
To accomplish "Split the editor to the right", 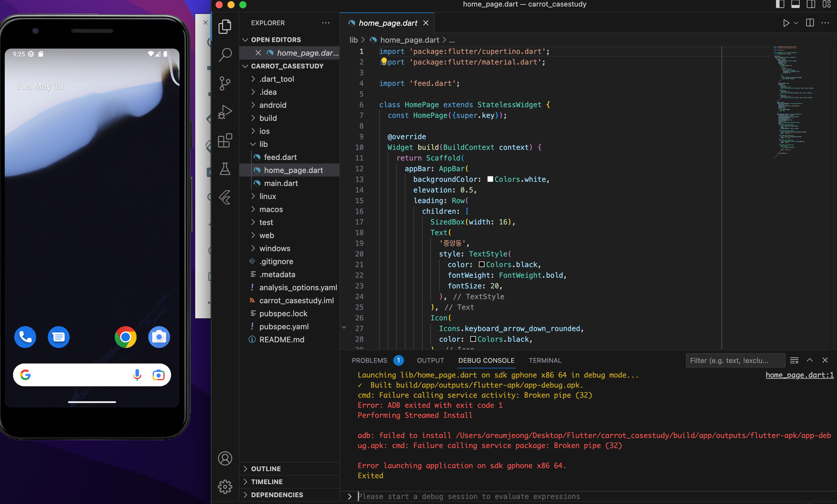I will [810, 23].
